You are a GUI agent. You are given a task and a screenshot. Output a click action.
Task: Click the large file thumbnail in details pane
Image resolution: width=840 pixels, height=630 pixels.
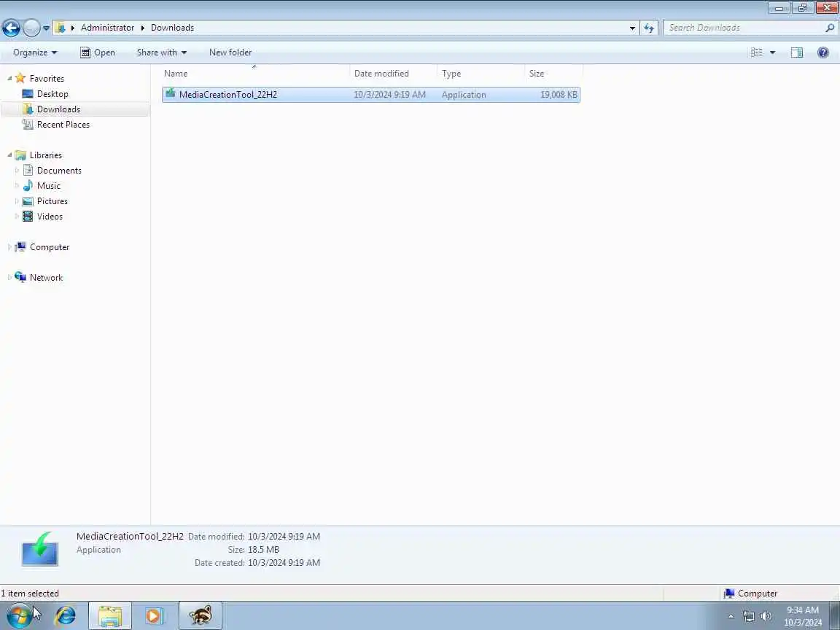coord(39,549)
